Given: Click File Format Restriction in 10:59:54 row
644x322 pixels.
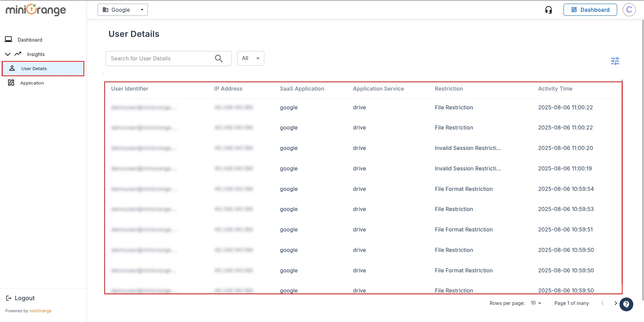Looking at the screenshot, I should (464, 189).
